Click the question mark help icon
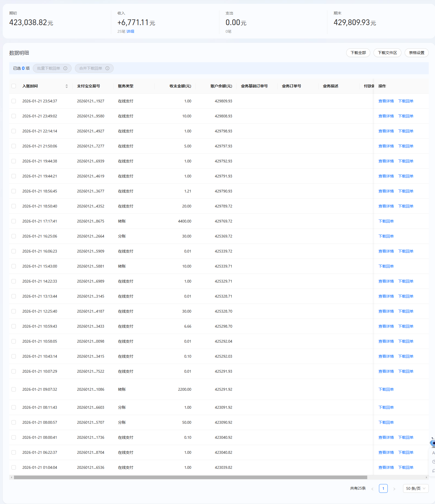 coord(433,462)
